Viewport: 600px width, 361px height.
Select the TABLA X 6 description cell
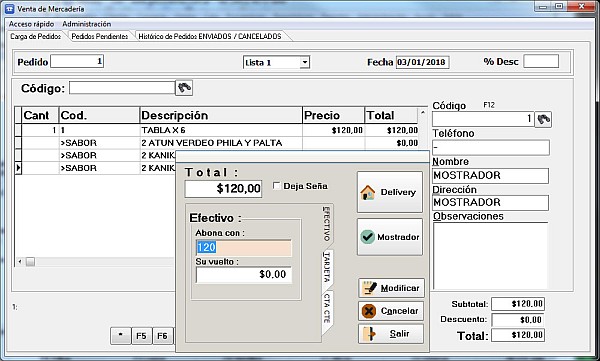pos(221,130)
